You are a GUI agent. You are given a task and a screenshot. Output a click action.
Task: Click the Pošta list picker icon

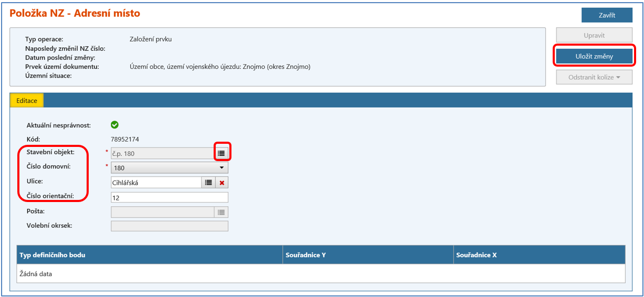coord(221,212)
